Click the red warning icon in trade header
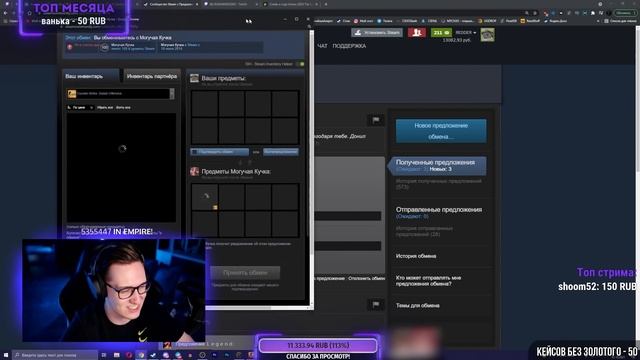640x360 pixels. (x=70, y=47)
